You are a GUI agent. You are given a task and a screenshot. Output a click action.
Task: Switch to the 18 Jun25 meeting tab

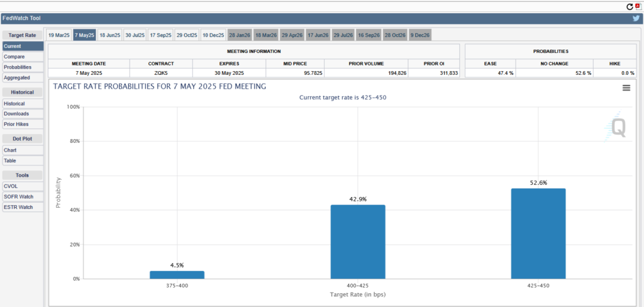coord(109,35)
